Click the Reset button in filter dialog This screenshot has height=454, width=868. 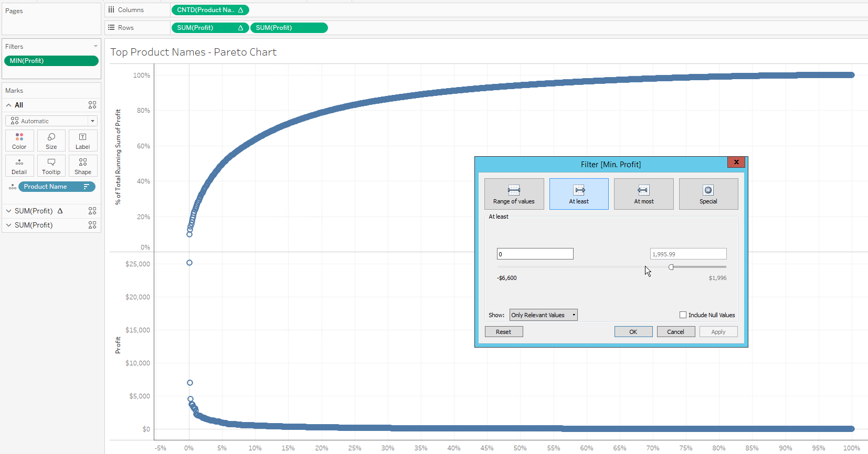pyautogui.click(x=504, y=332)
